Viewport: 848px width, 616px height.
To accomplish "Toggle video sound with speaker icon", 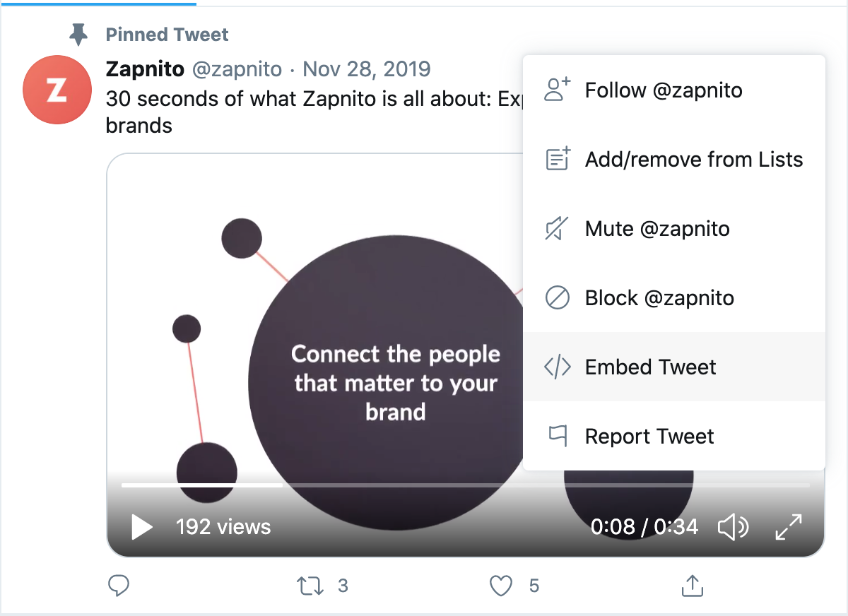I will [x=733, y=526].
